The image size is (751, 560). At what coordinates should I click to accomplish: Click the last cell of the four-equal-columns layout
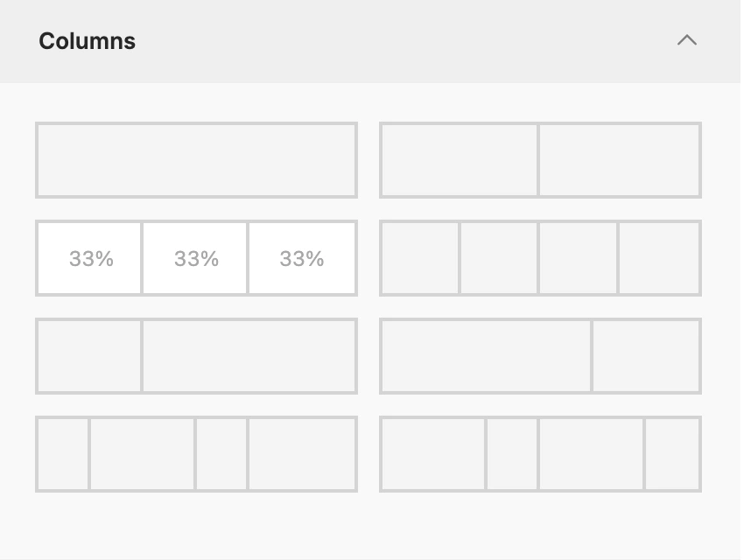pos(659,258)
